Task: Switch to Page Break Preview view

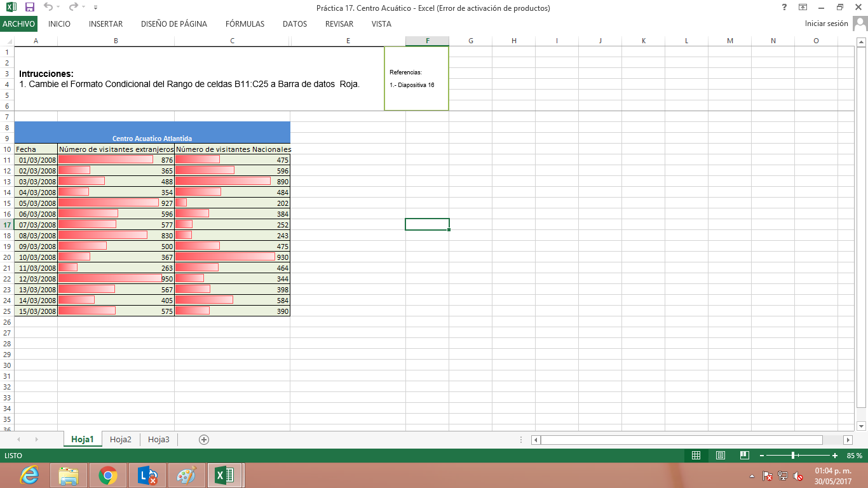Action: [x=745, y=456]
